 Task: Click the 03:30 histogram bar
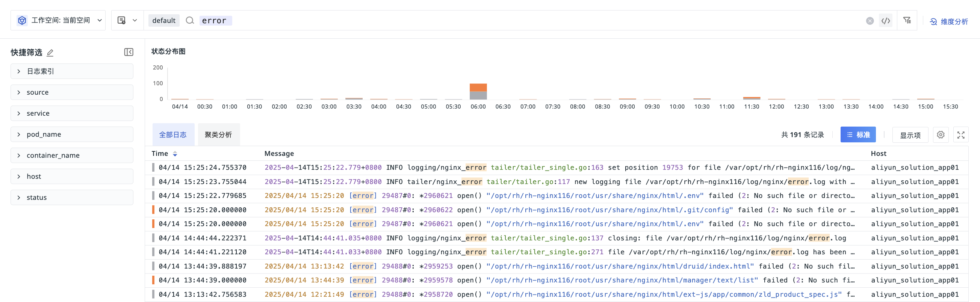pos(354,98)
